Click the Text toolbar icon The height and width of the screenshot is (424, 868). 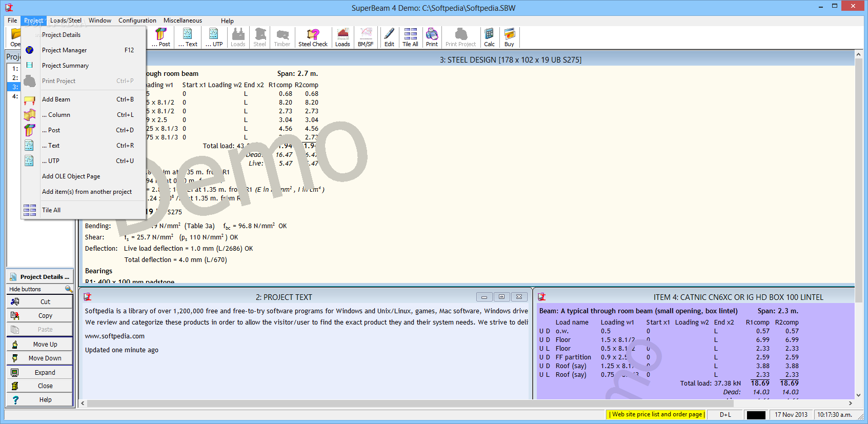coord(188,37)
